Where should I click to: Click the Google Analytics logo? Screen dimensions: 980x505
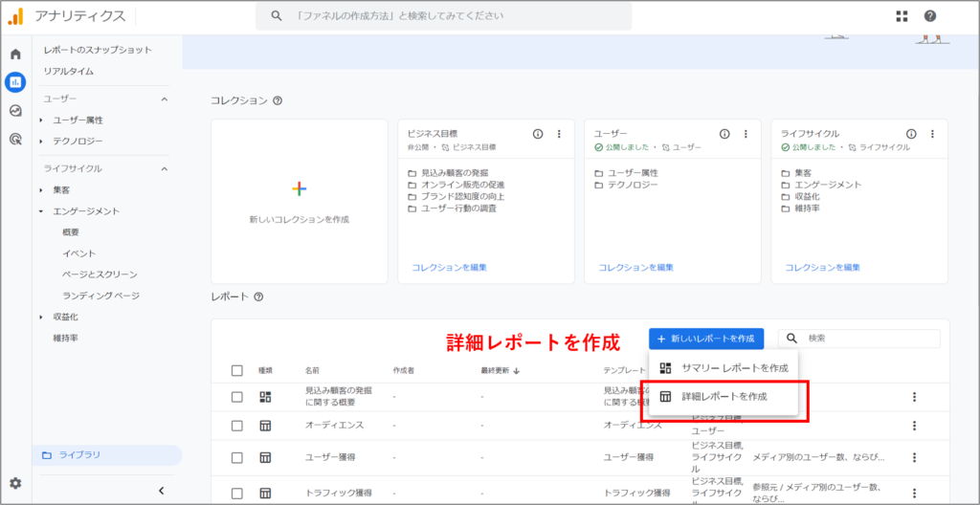tap(16, 16)
